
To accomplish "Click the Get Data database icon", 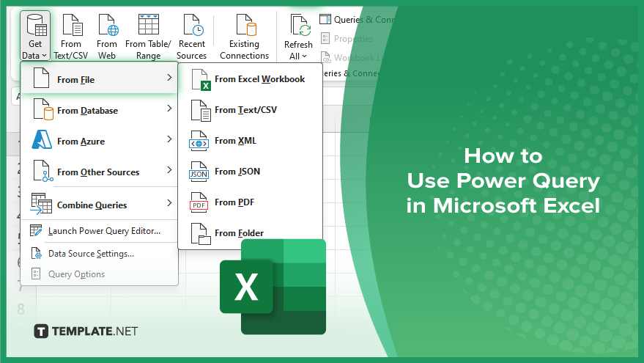I will click(x=37, y=25).
